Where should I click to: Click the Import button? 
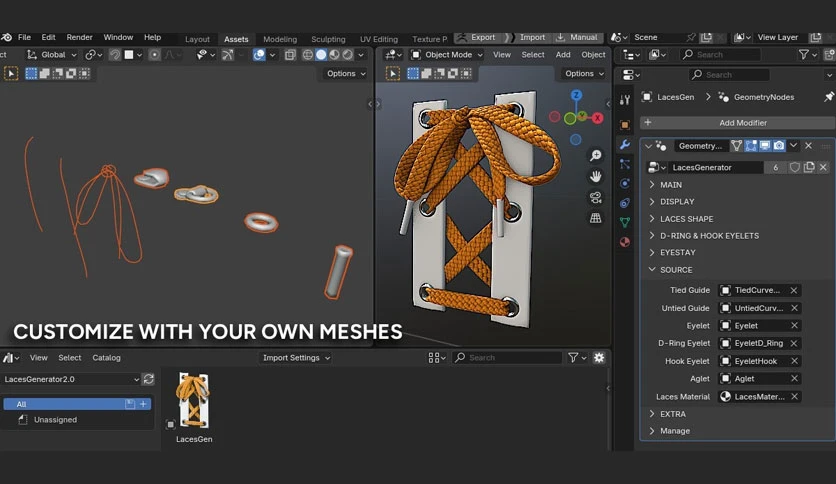(x=527, y=37)
